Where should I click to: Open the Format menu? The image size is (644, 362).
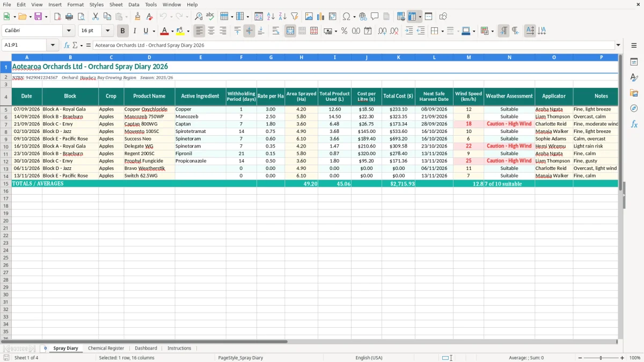click(x=75, y=4)
